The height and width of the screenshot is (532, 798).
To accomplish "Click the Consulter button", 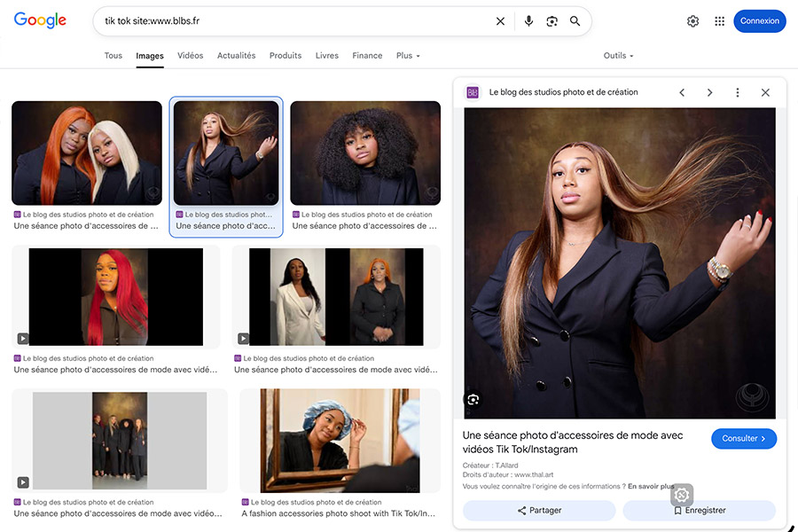I will (x=744, y=438).
